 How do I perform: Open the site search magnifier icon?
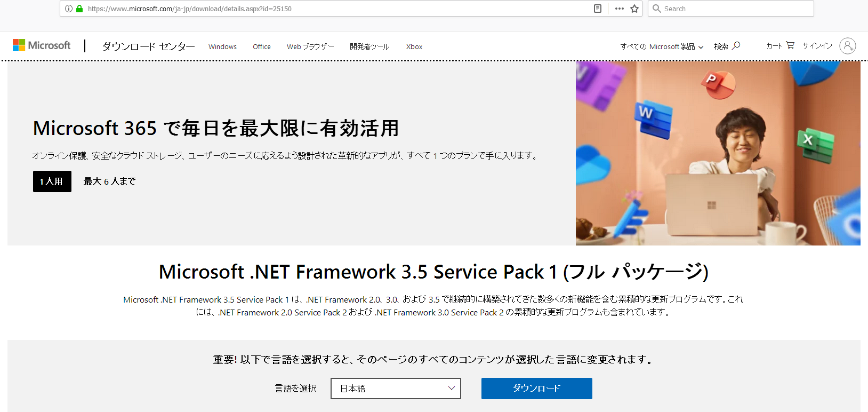pos(736,46)
